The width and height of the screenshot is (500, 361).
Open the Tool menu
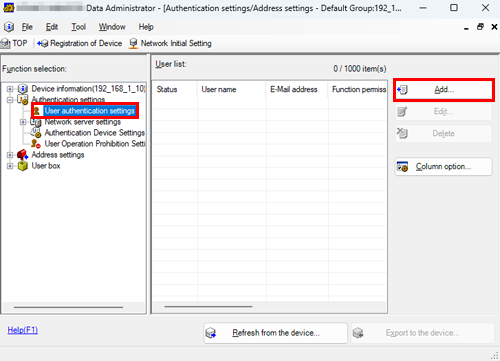coord(79,27)
